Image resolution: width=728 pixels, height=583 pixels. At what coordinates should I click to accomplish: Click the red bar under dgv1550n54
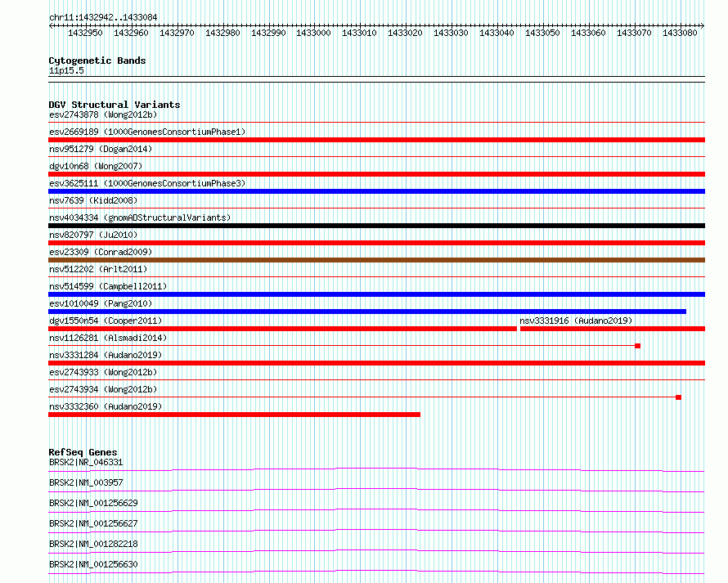[x=282, y=329]
